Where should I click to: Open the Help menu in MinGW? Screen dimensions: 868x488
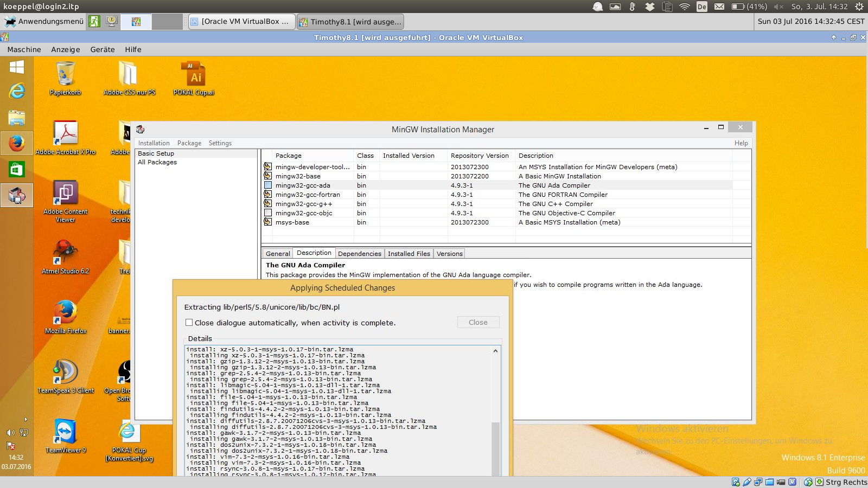click(x=741, y=143)
